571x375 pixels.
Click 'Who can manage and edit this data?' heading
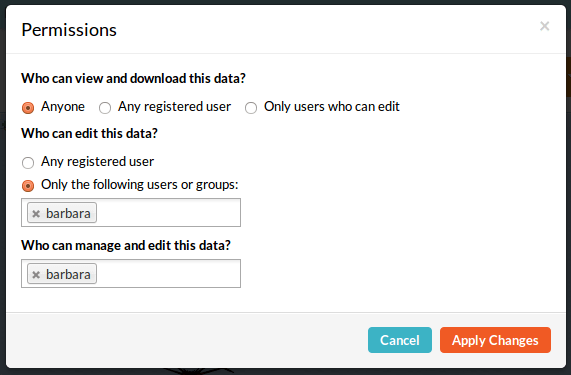pos(126,246)
